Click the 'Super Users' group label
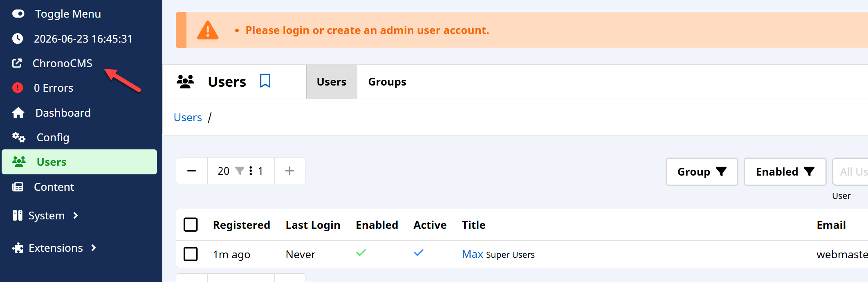The height and width of the screenshot is (282, 868). pos(510,255)
